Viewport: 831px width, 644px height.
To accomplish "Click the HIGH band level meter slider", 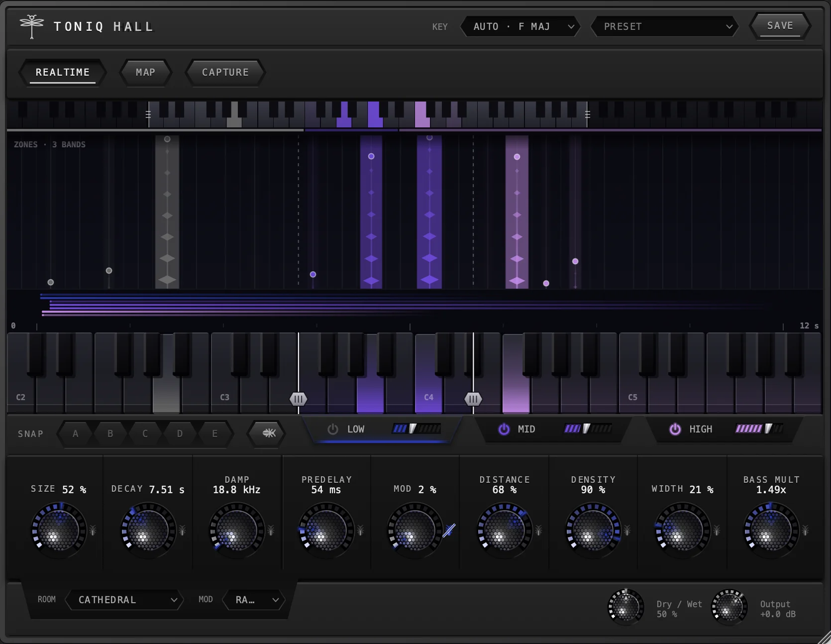I will [759, 429].
